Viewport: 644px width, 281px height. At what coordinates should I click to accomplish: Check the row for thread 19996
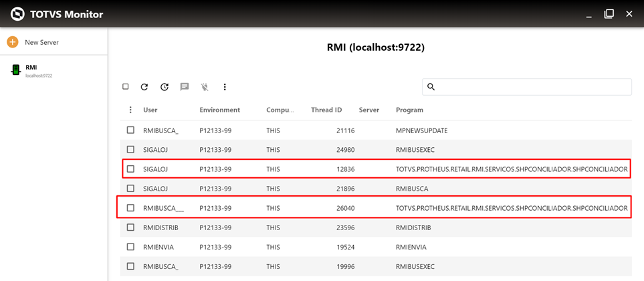[x=130, y=266]
